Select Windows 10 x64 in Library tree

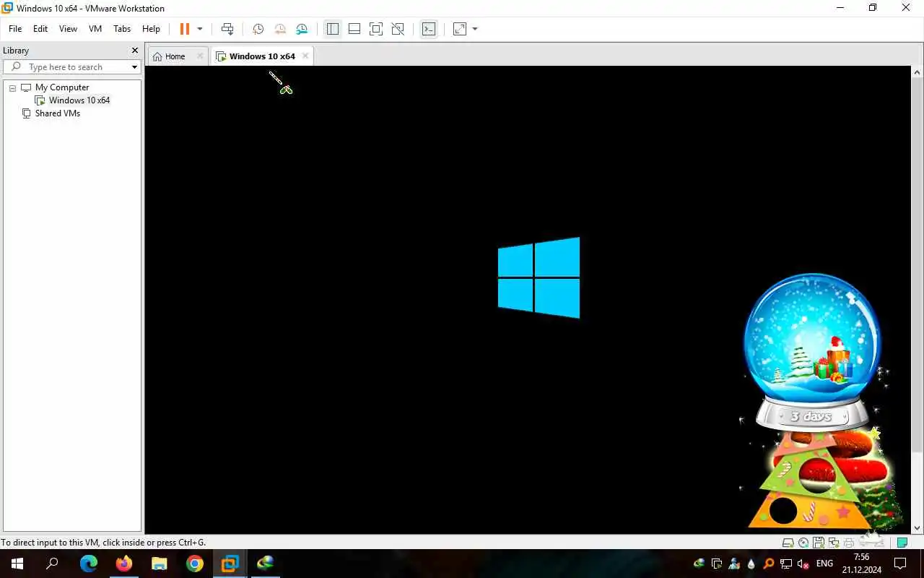point(79,100)
